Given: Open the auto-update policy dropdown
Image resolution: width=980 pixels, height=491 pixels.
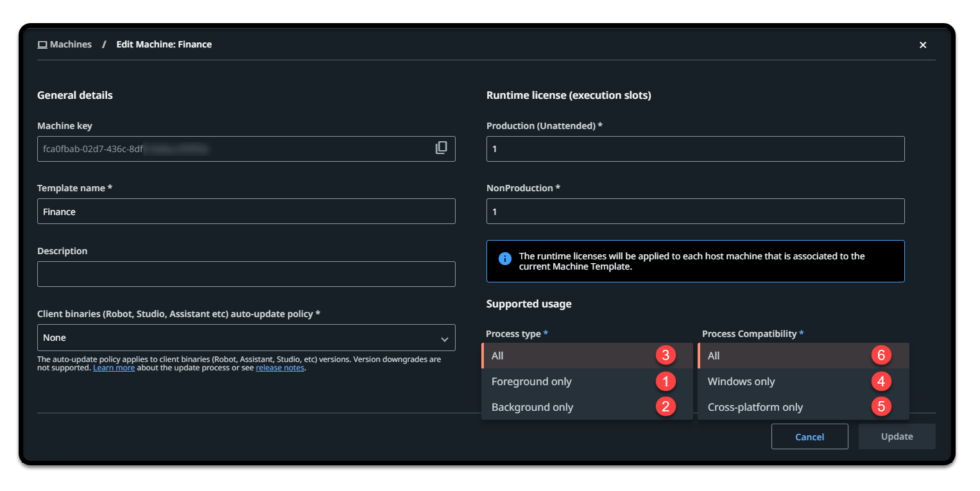Looking at the screenshot, I should tap(246, 338).
